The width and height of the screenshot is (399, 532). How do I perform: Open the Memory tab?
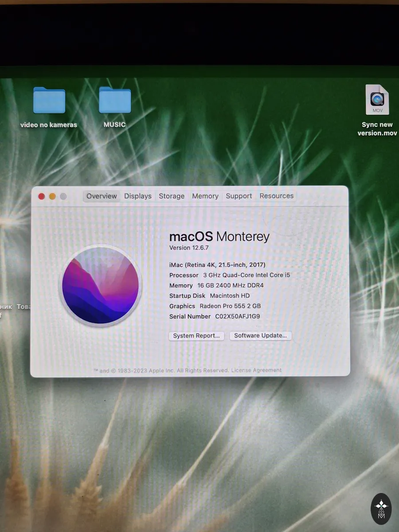pyautogui.click(x=205, y=196)
